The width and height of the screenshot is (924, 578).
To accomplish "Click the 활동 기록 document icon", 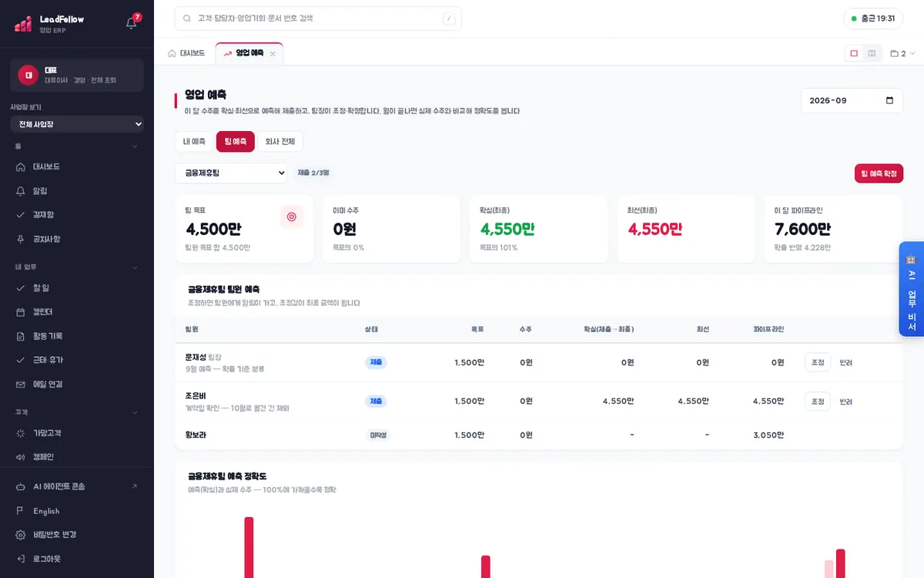I will click(x=21, y=336).
